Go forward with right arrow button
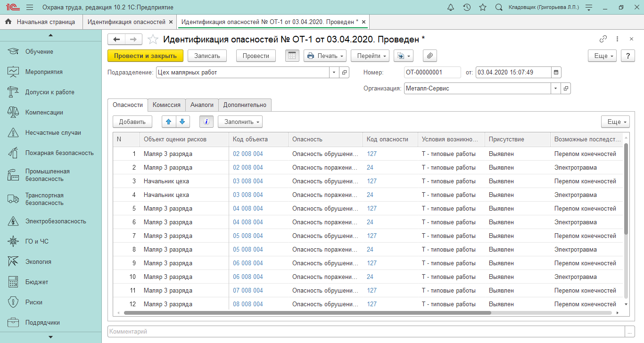 coord(133,40)
